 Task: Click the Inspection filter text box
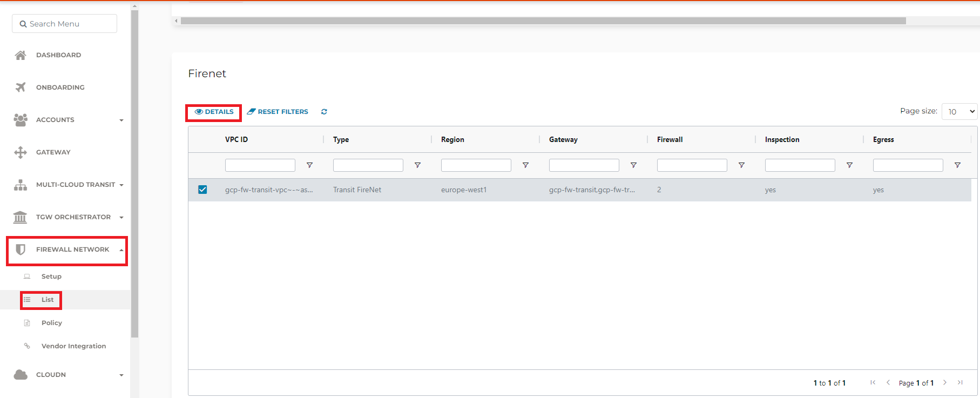(x=800, y=165)
